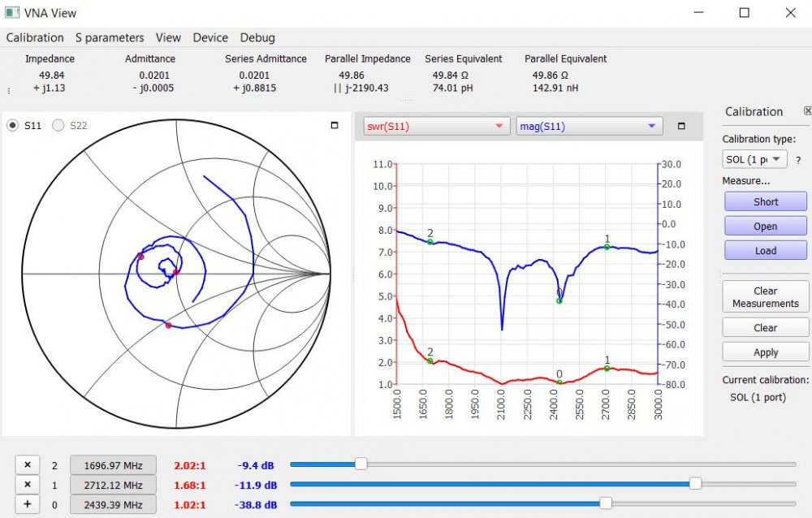Click marker 0 frequency slider handle

(606, 503)
